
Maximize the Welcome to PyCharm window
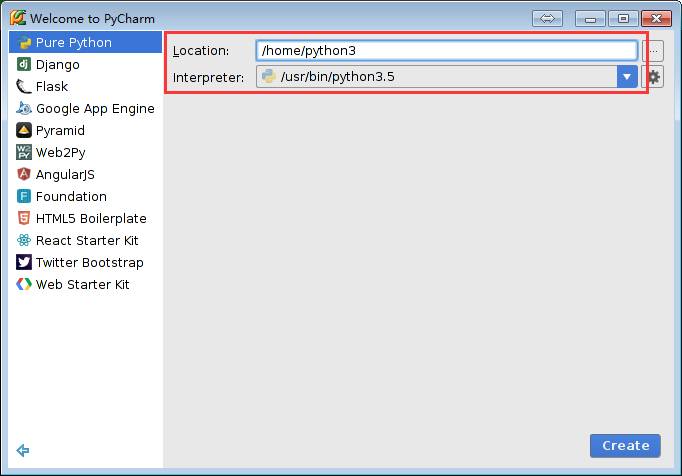623,19
